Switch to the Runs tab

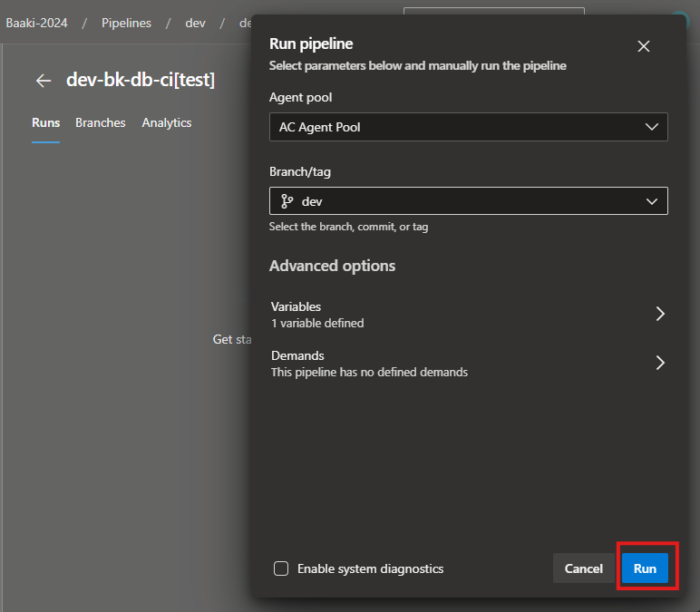point(45,122)
